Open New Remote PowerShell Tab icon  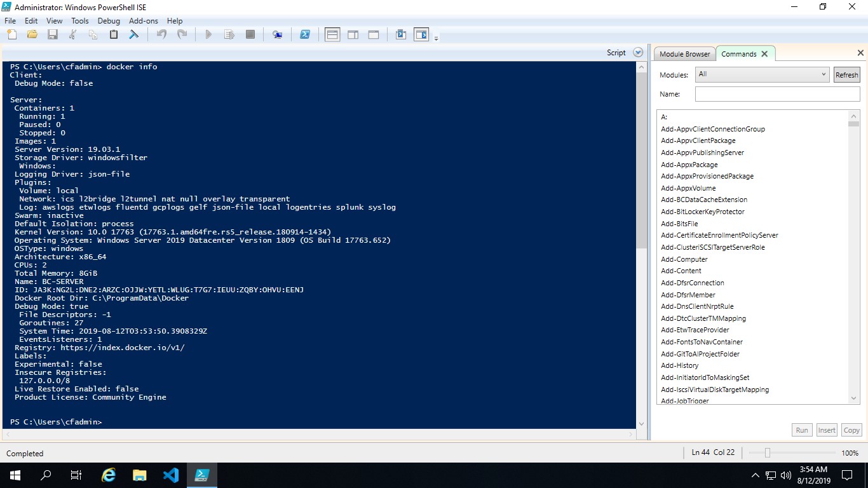278,35
